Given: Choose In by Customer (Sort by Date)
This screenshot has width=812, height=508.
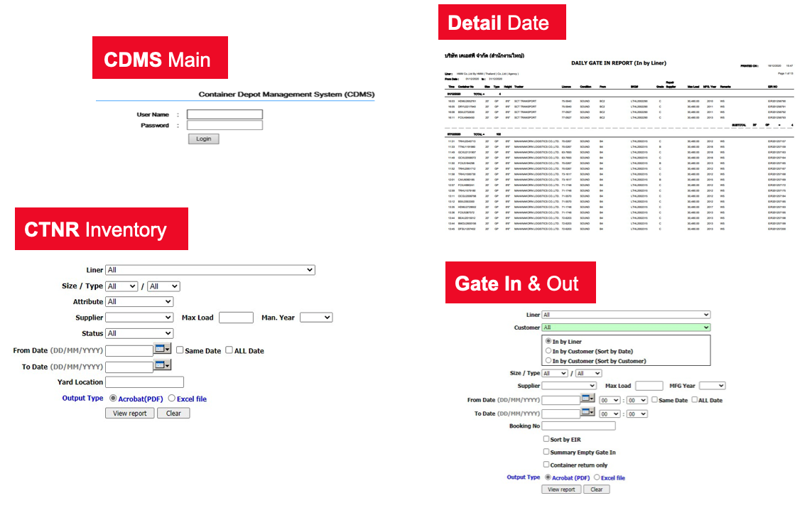Looking at the screenshot, I should (548, 350).
